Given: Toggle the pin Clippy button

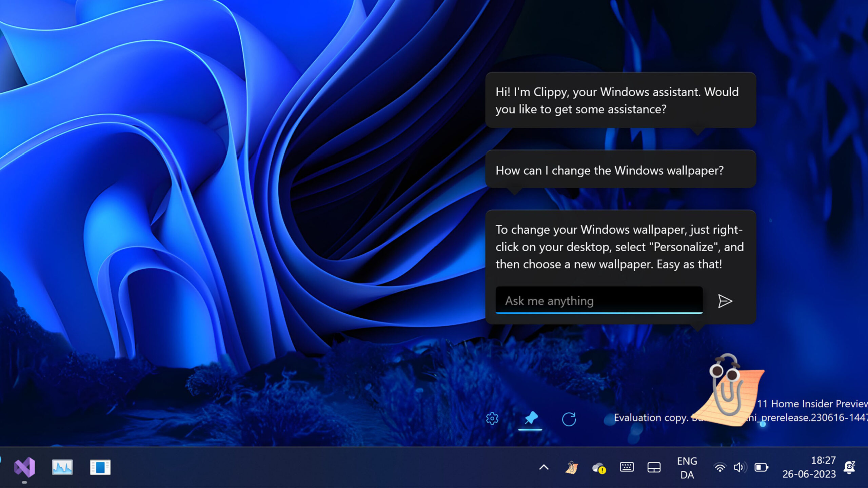Looking at the screenshot, I should point(531,418).
